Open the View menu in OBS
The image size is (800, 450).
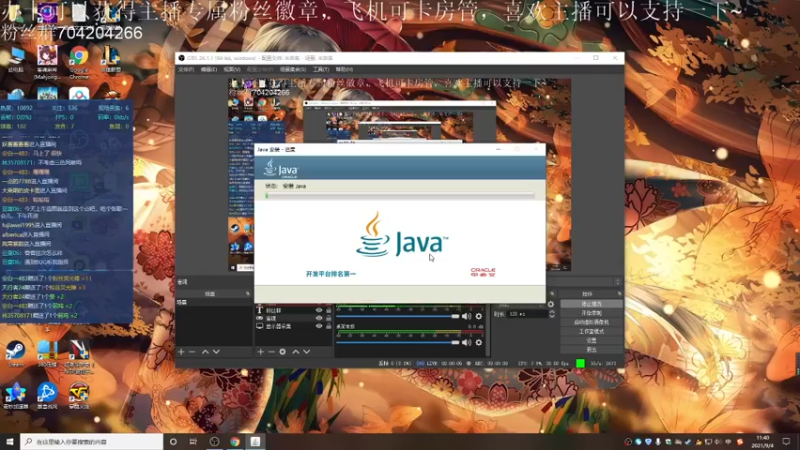(x=232, y=69)
